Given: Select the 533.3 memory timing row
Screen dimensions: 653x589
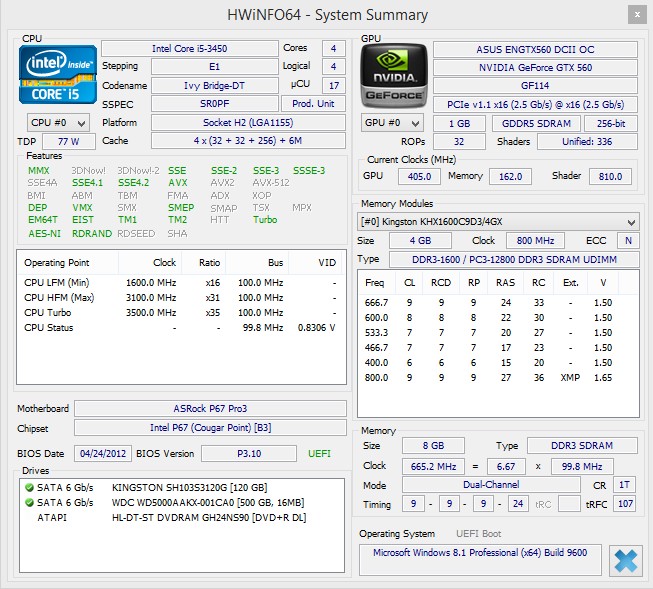Looking at the screenshot, I should pos(498,333).
